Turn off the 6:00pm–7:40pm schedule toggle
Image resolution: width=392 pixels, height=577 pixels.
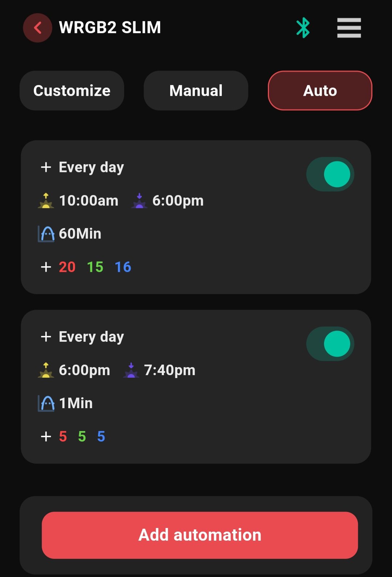(330, 344)
